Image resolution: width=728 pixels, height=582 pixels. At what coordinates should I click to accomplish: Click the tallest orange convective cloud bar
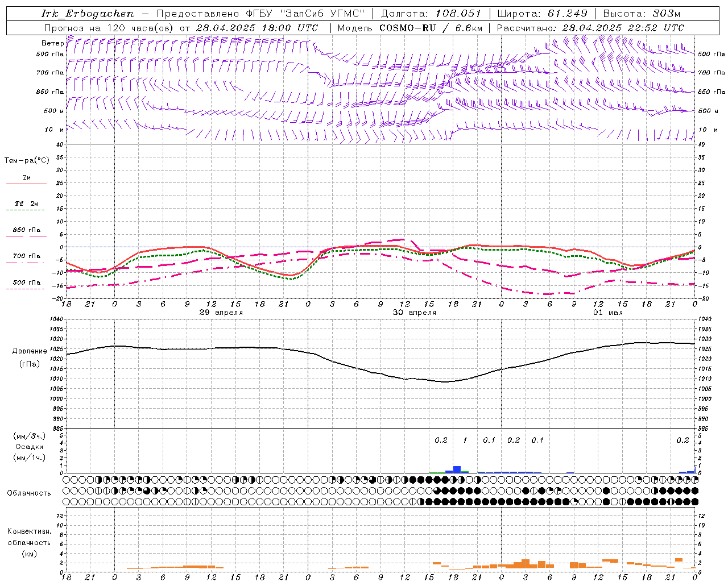(x=526, y=563)
